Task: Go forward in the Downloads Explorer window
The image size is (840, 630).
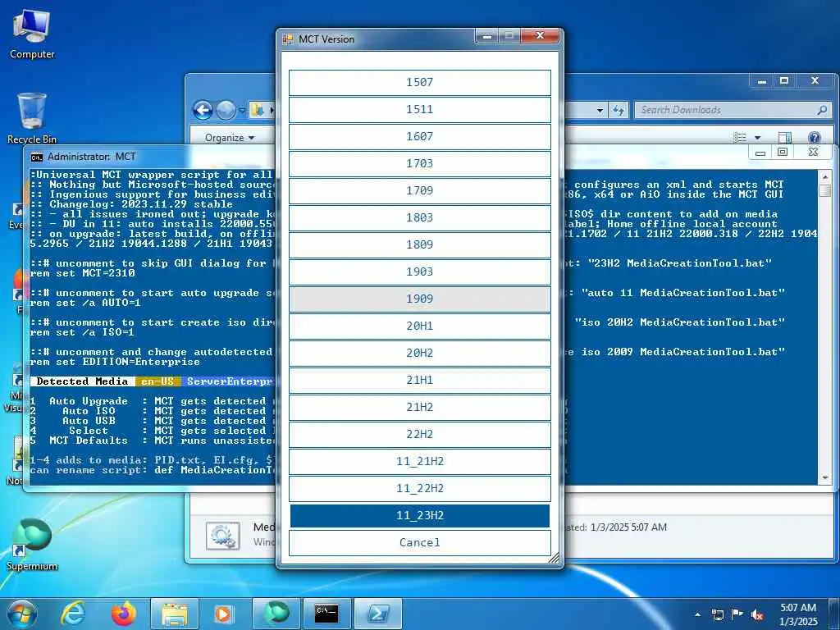Action: click(226, 111)
